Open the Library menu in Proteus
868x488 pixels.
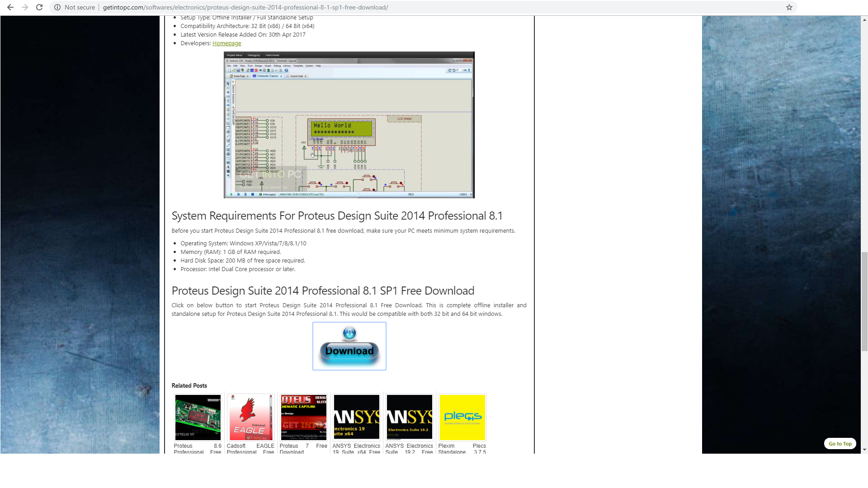[287, 66]
